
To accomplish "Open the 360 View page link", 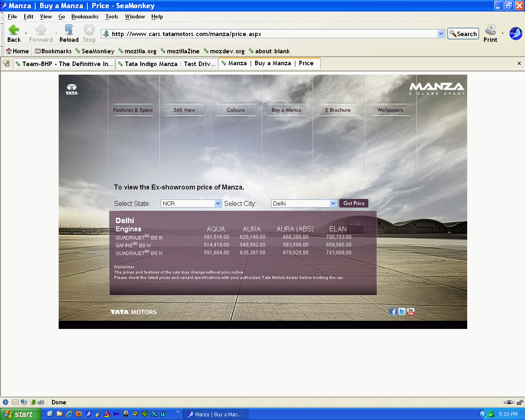I will click(184, 110).
